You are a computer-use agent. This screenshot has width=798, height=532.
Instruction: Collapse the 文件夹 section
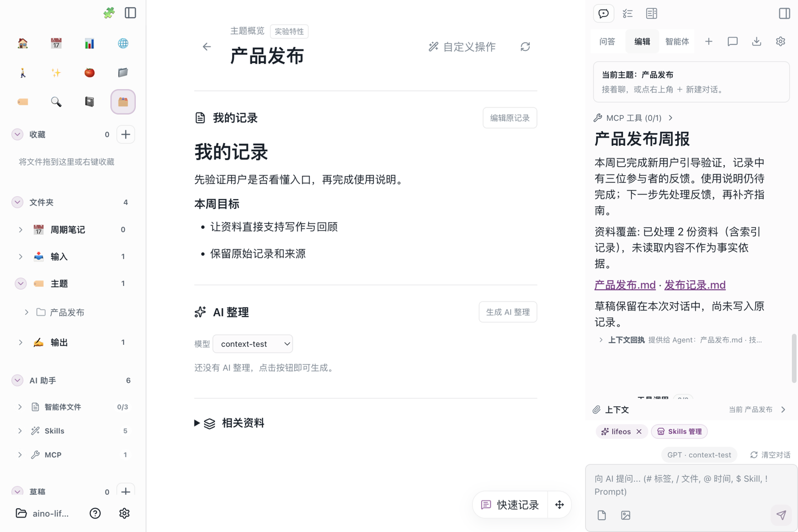(x=17, y=202)
